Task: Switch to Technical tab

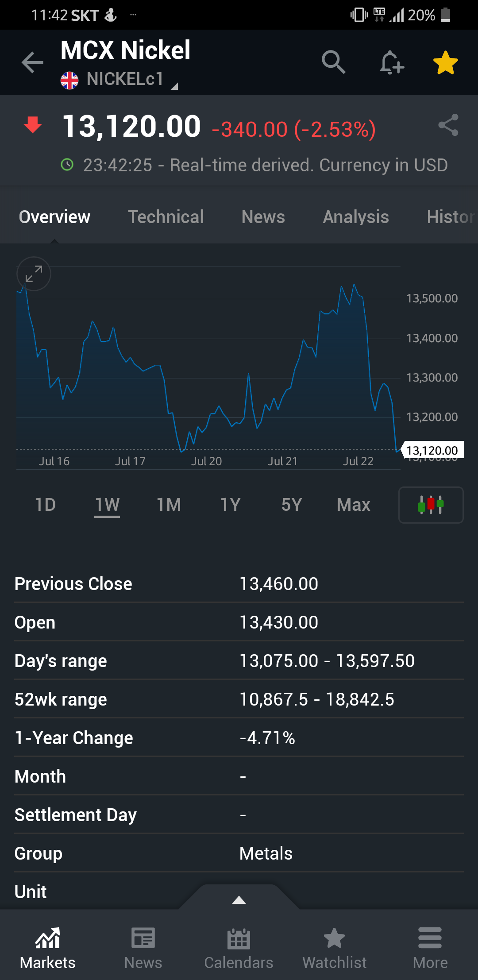Action: 166,217
